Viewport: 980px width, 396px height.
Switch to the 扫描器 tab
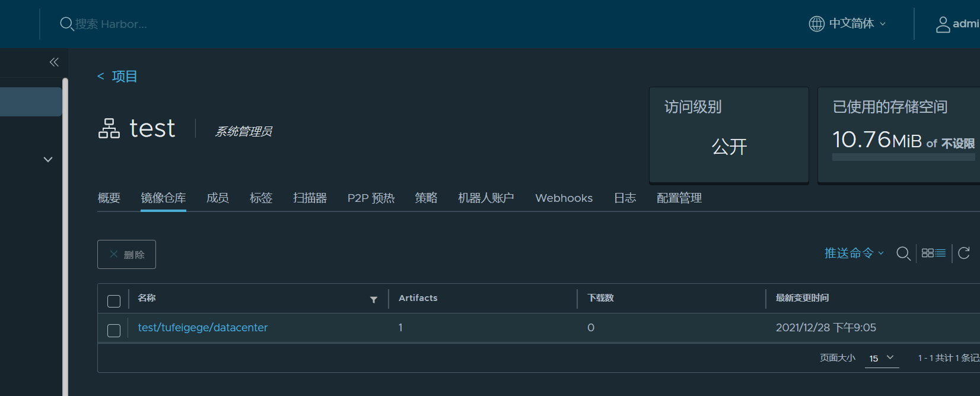click(310, 198)
